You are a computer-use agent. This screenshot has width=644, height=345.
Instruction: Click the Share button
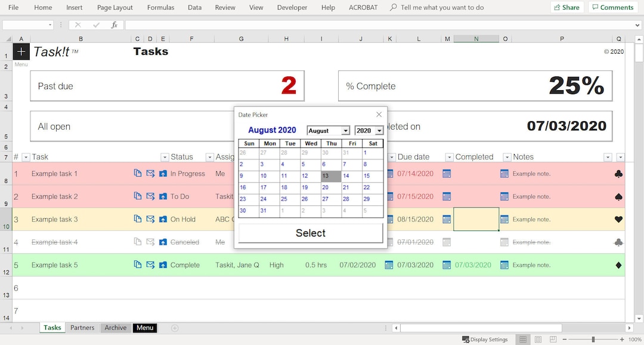pos(567,7)
